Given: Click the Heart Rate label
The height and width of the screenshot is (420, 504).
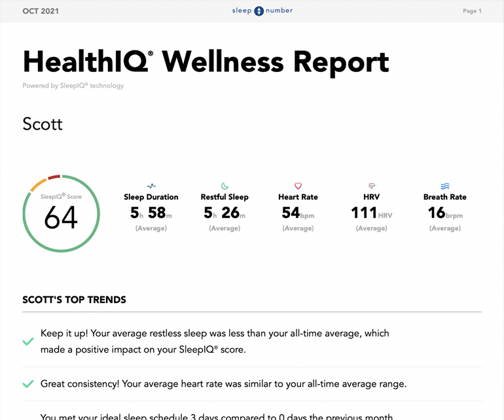Looking at the screenshot, I should 298,197.
